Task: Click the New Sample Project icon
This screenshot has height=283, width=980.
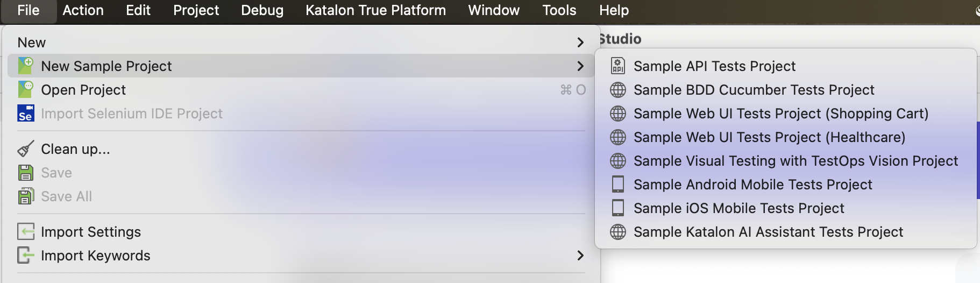Action: (x=26, y=66)
